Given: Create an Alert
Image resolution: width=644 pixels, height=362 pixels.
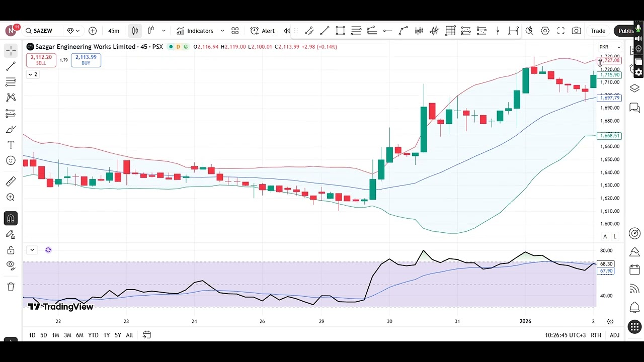Looking at the screenshot, I should 263,31.
